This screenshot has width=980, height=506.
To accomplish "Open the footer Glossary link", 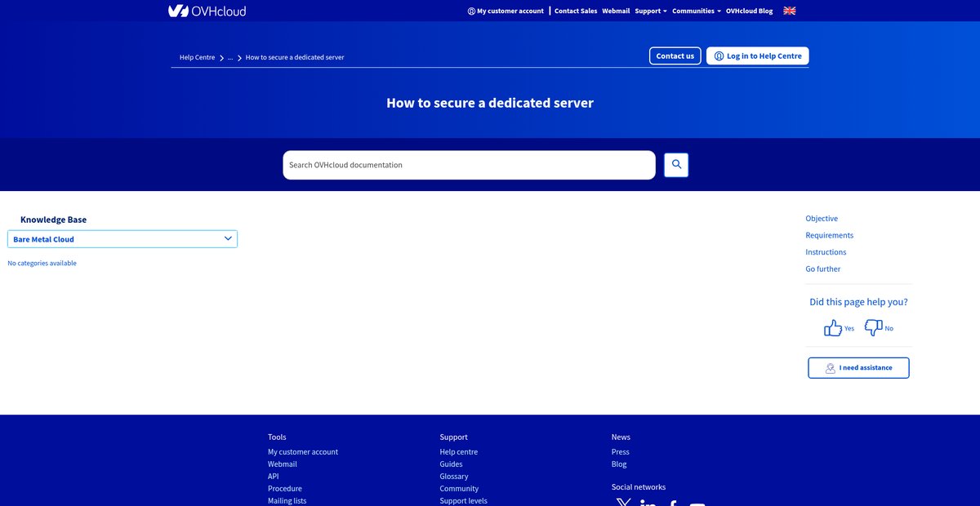I will [x=454, y=477].
